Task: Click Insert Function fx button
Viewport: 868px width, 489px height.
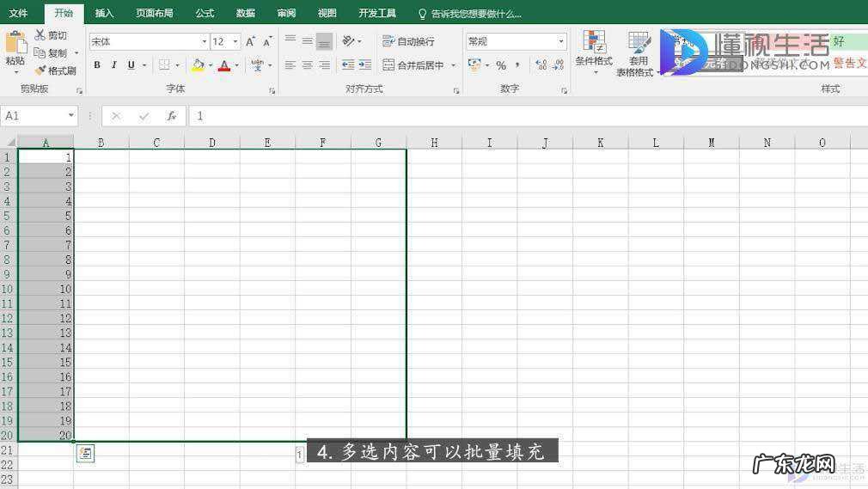Action: 172,116
